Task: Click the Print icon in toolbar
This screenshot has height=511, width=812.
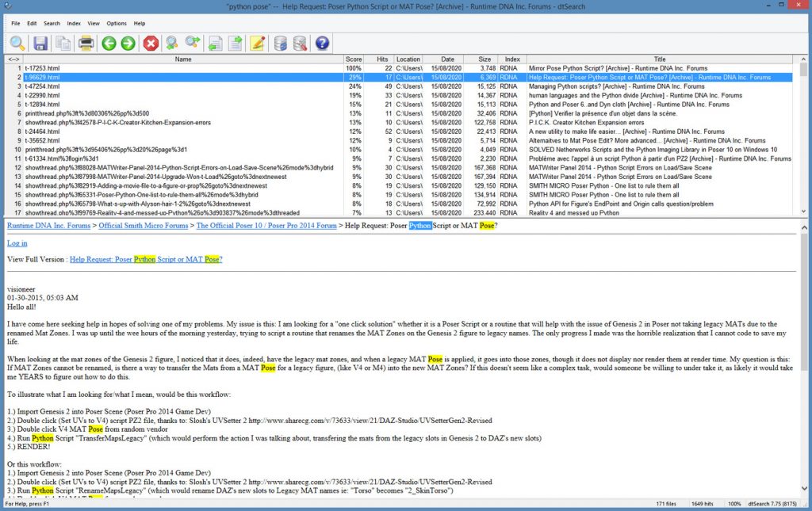Action: point(86,43)
